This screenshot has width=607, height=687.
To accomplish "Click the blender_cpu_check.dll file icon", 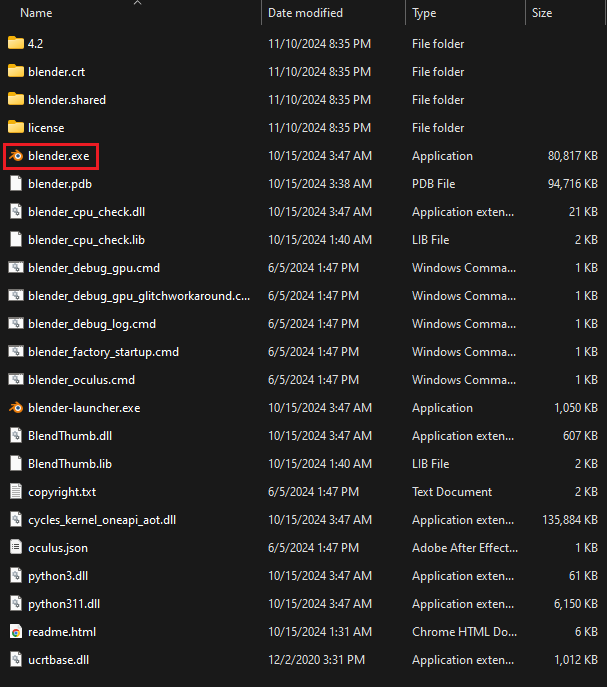I will click(x=16, y=212).
